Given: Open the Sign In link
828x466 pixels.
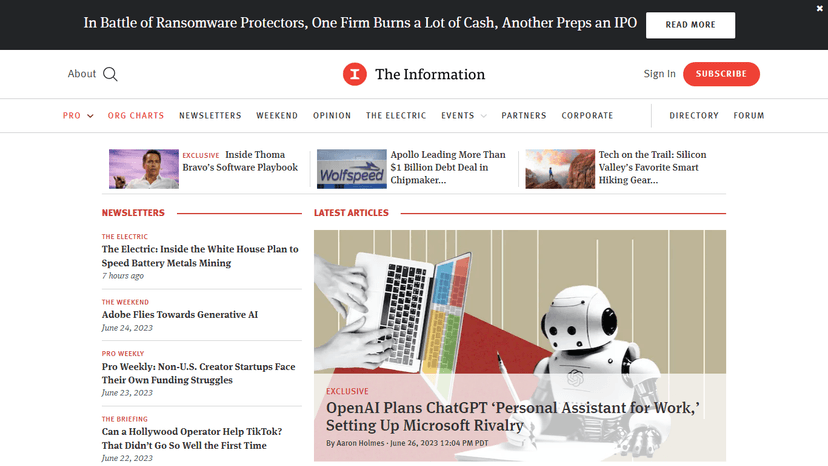Looking at the screenshot, I should (659, 74).
